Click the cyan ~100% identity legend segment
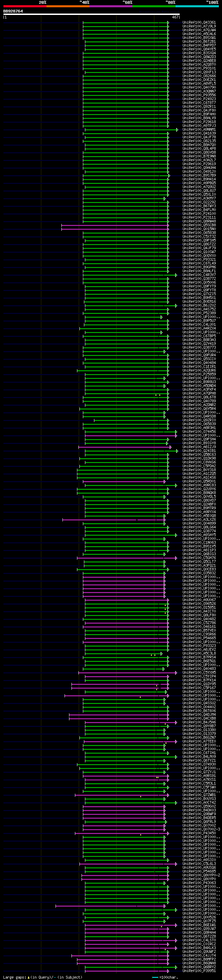Image resolution: width=222 pixels, height=980 pixels. pos(197,6)
